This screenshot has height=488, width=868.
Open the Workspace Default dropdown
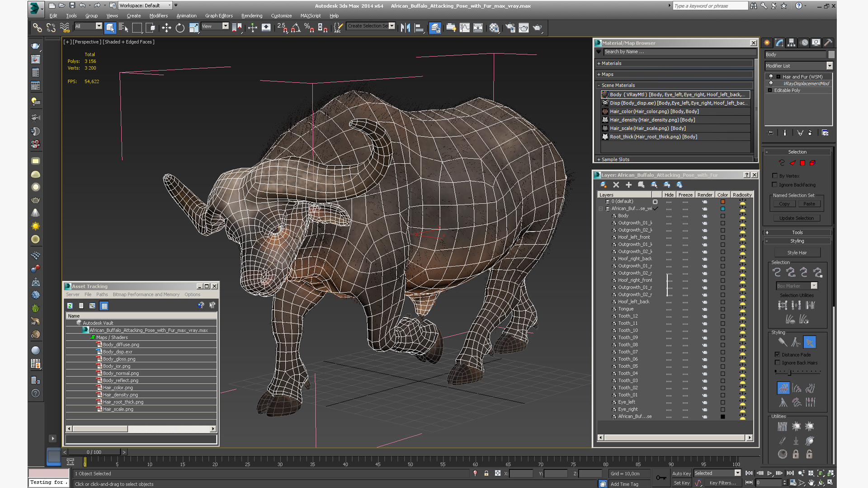[145, 5]
